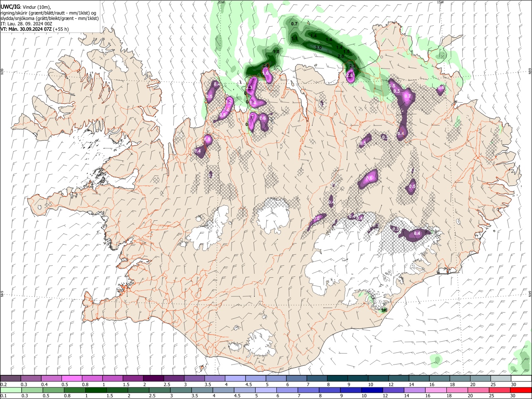Select the pink 16–18 swatch in the lower legend
Image resolution: width=532 pixels, height=399 pixels.
[435, 390]
